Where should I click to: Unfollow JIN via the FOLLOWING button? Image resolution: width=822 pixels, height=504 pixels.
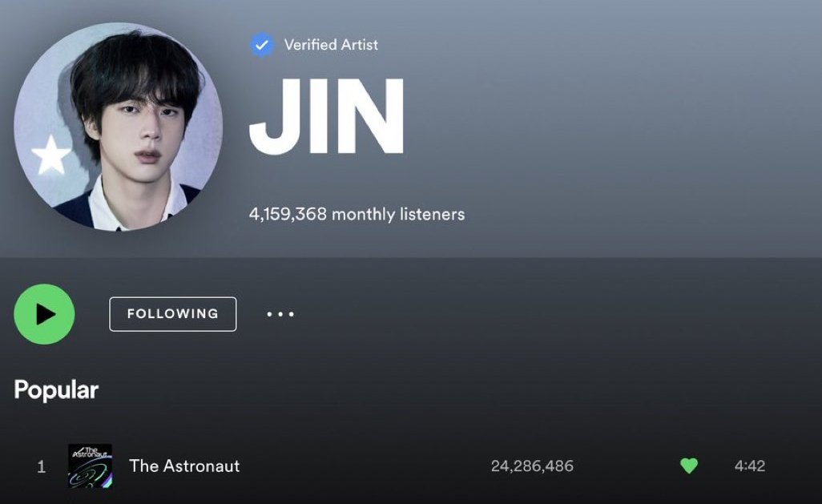click(172, 314)
